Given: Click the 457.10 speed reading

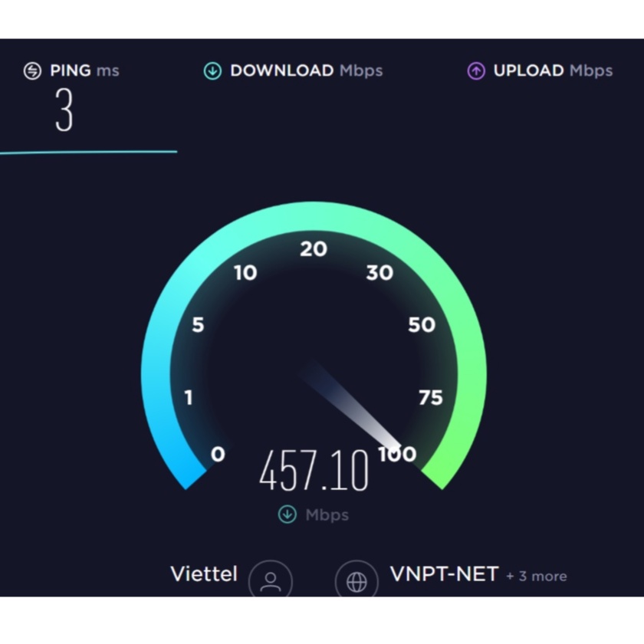Looking at the screenshot, I should (314, 471).
